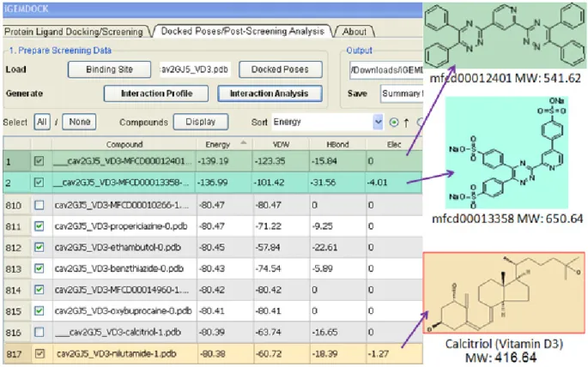Select cav2GJ5_VD3-benzthiazide-0.pdb row name

tap(124, 268)
